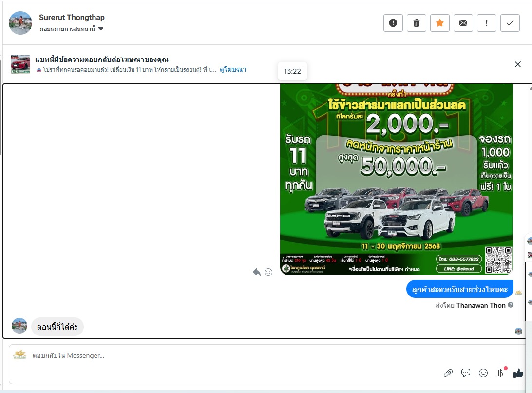
Task: Flag conversation with the exclamation mark button
Action: [x=487, y=23]
